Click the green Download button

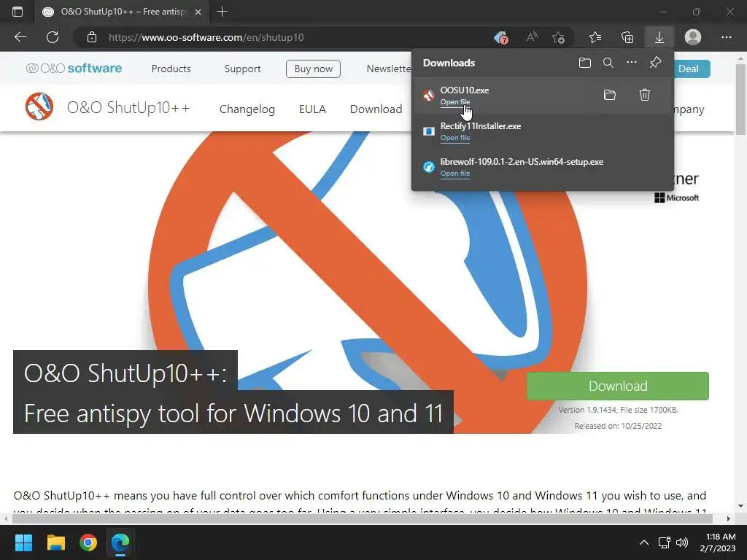pyautogui.click(x=617, y=386)
